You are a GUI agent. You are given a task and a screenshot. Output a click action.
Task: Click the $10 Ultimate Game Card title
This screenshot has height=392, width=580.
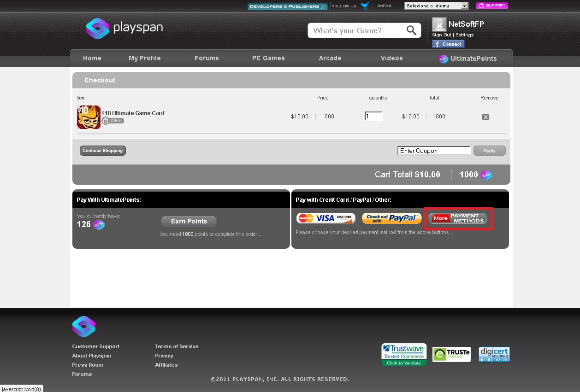133,113
